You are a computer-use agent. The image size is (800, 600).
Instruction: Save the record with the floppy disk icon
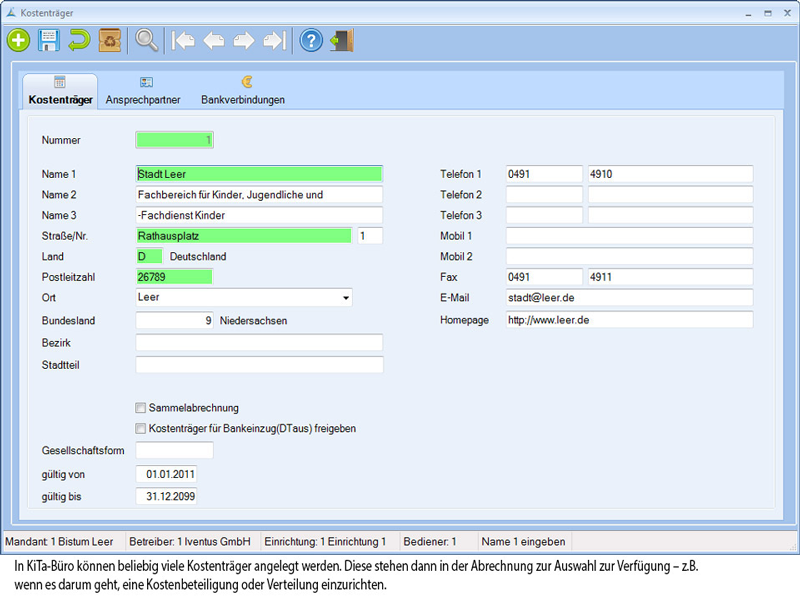pyautogui.click(x=49, y=40)
